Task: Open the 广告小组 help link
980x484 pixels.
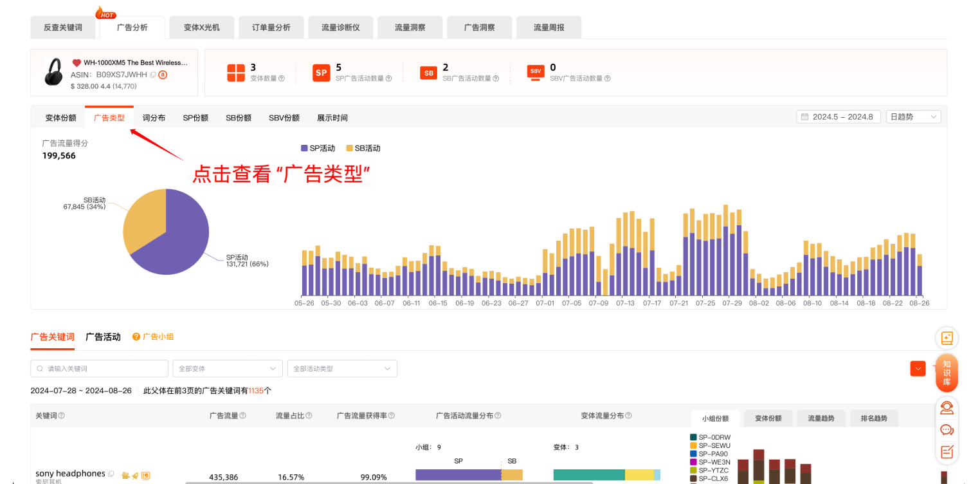Action: 153,337
